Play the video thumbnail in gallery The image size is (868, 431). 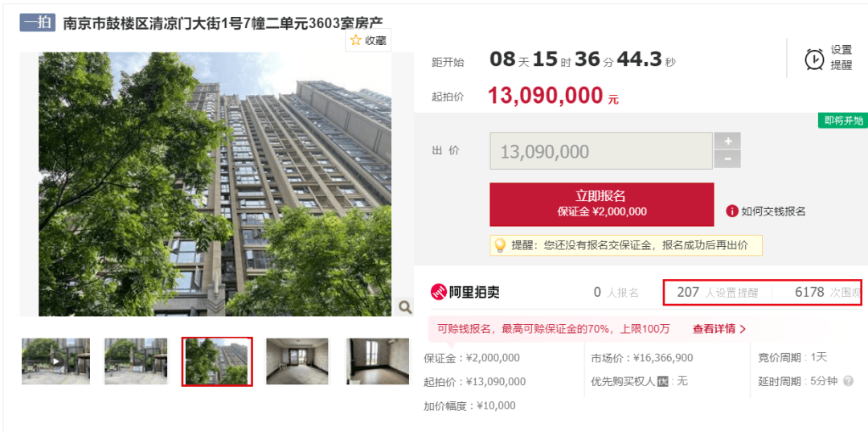[x=55, y=361]
